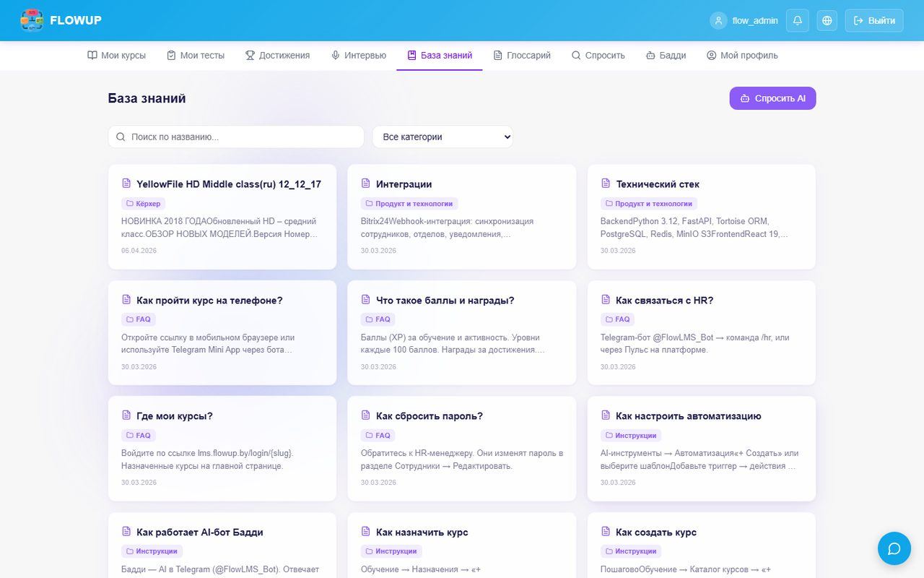Click document icon beside Как пройти курс на телефоне
Image resolution: width=924 pixels, height=578 pixels.
coord(126,300)
